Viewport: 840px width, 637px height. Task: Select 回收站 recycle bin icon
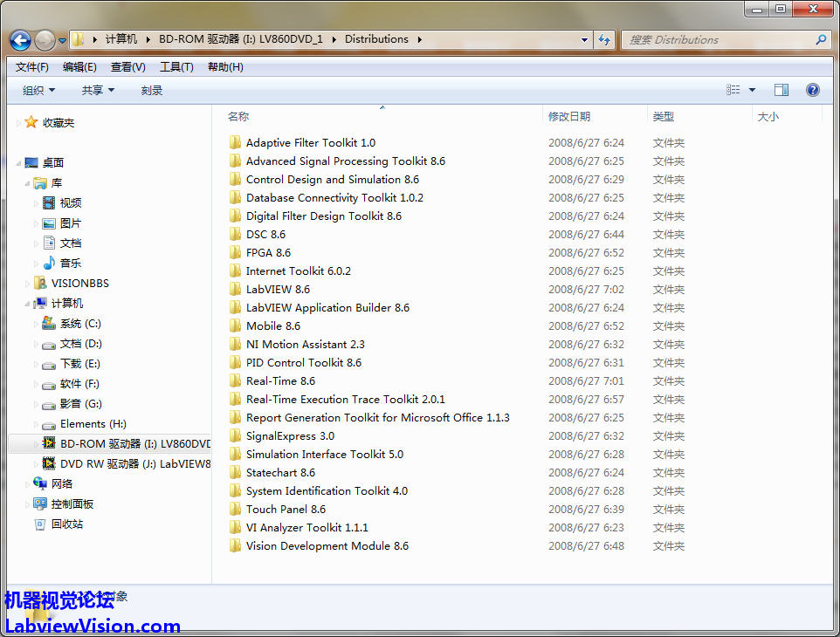coord(40,524)
